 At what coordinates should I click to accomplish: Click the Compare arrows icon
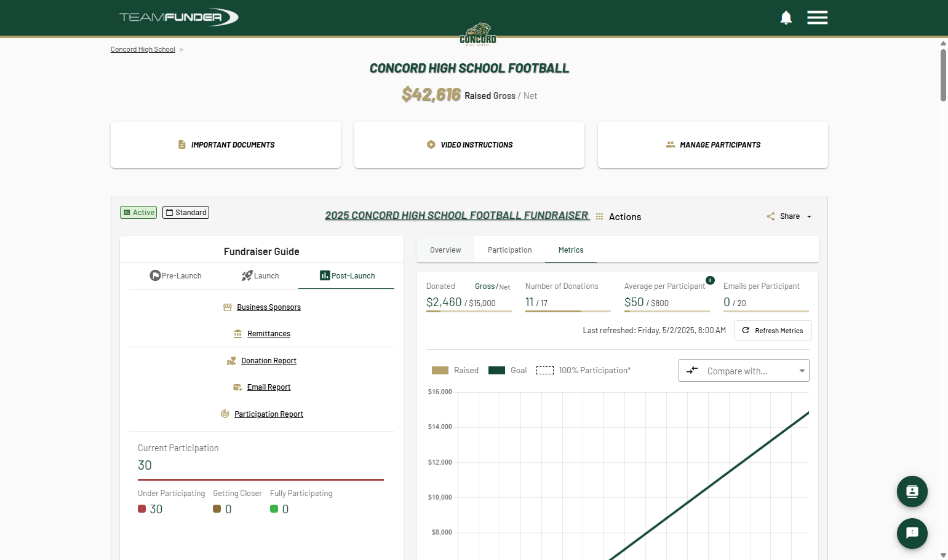coord(692,370)
